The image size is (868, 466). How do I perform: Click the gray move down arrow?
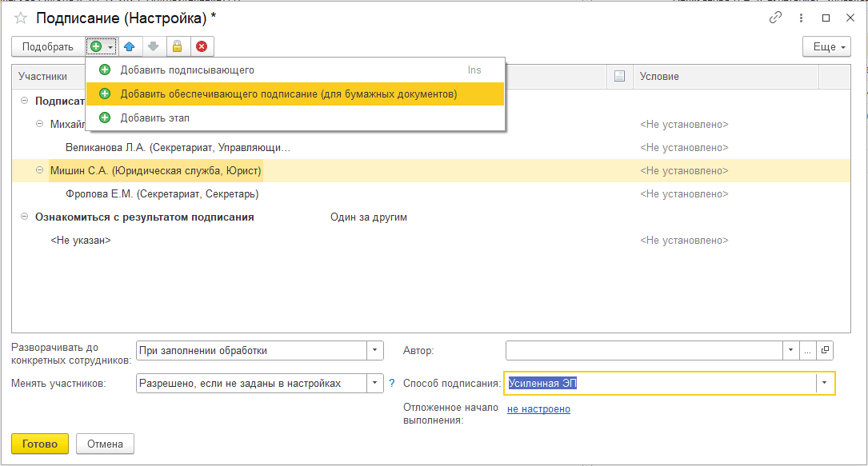154,47
